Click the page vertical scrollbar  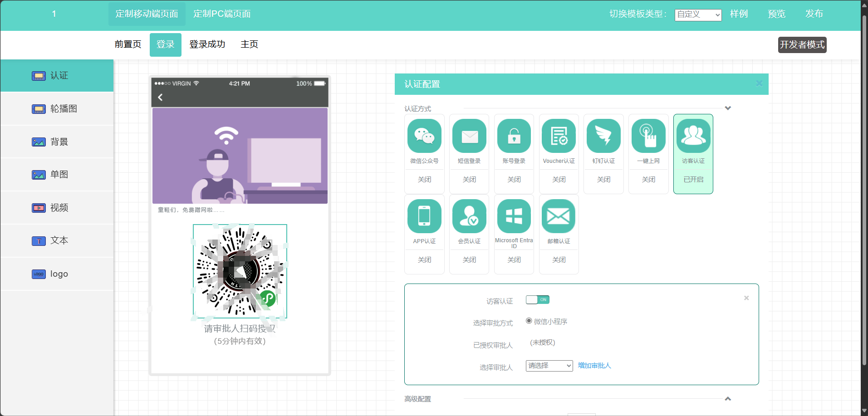[864, 191]
